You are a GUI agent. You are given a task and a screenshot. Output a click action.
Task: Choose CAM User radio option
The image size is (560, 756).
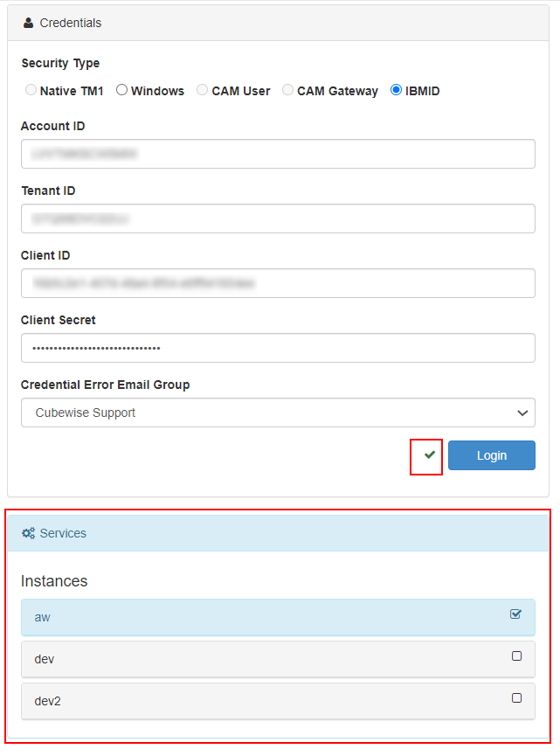(203, 90)
